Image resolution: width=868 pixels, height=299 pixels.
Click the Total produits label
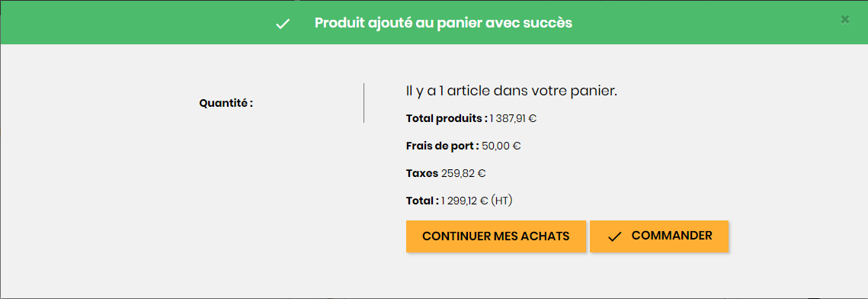pyautogui.click(x=447, y=118)
